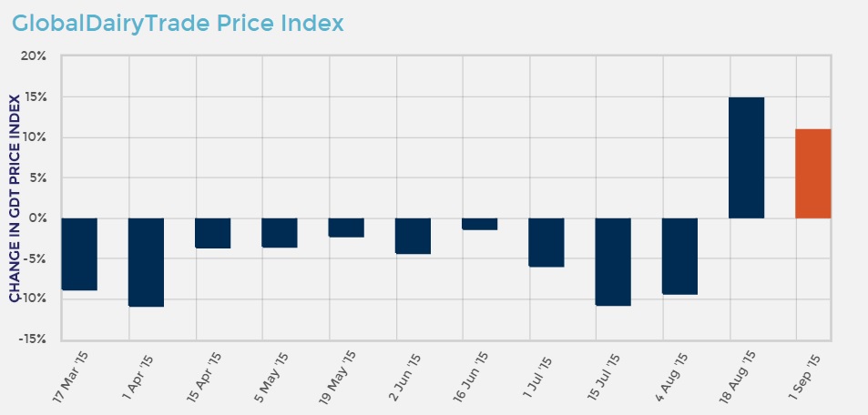
Task: Select the 4 Aug '15 negative bar
Action: pos(679,257)
